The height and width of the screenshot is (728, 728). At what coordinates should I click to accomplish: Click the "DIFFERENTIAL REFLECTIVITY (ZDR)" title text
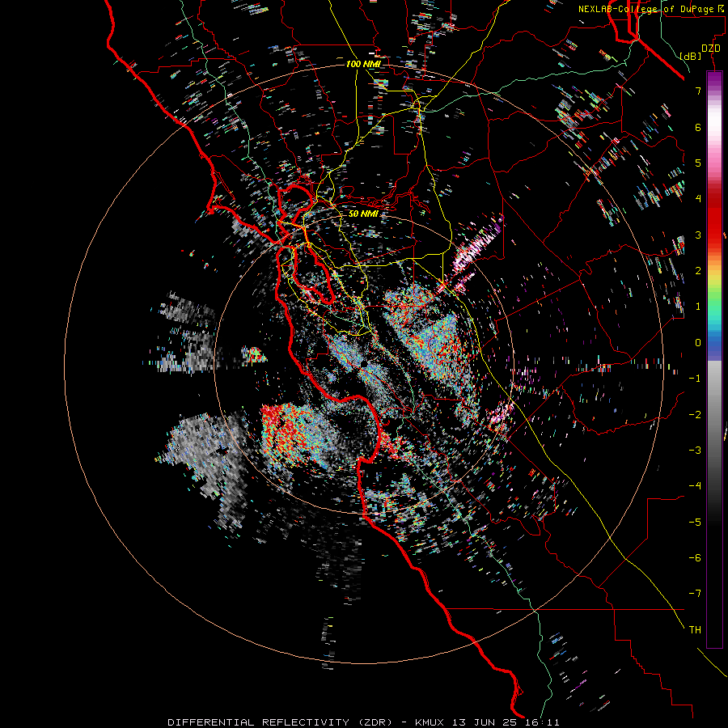click(x=280, y=722)
